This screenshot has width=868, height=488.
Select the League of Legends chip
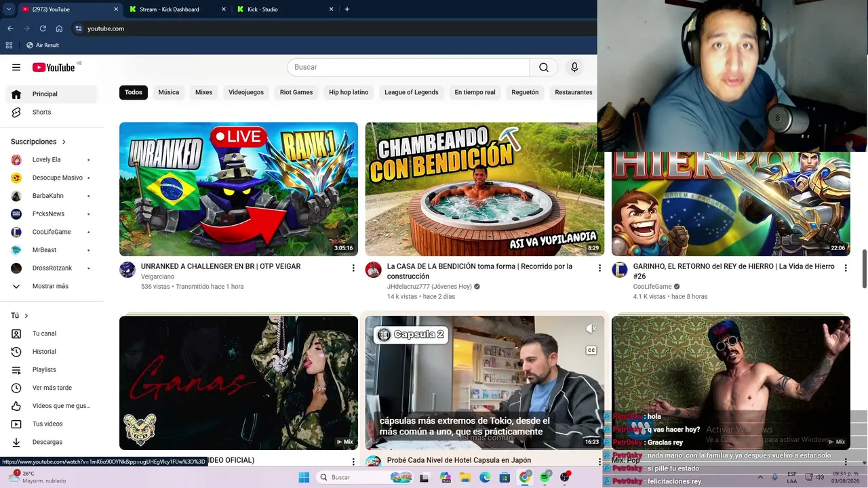point(412,92)
